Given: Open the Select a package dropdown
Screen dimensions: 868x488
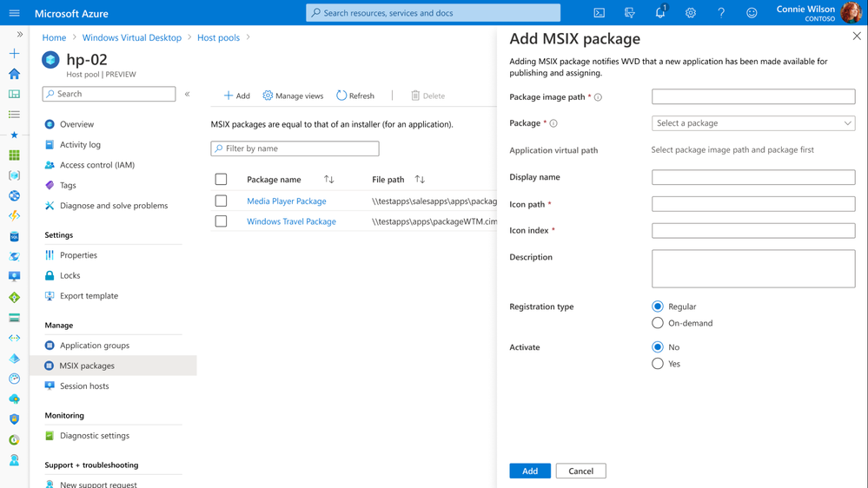Looking at the screenshot, I should coord(752,123).
